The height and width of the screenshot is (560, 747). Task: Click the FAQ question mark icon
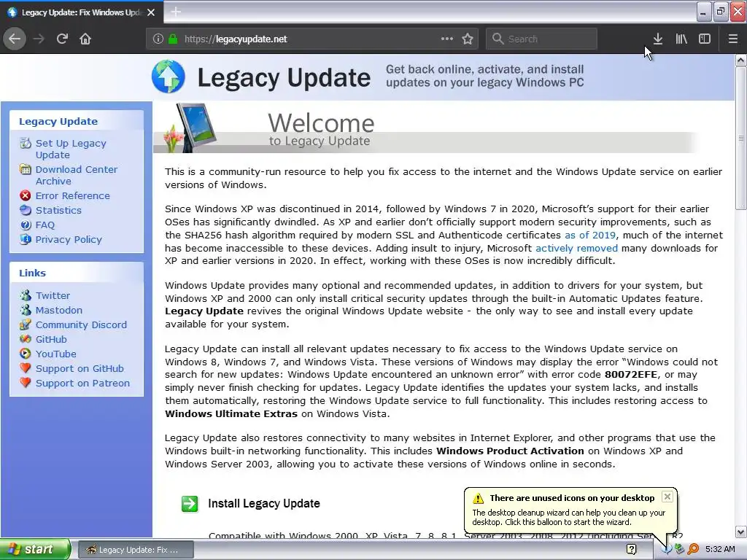click(26, 225)
